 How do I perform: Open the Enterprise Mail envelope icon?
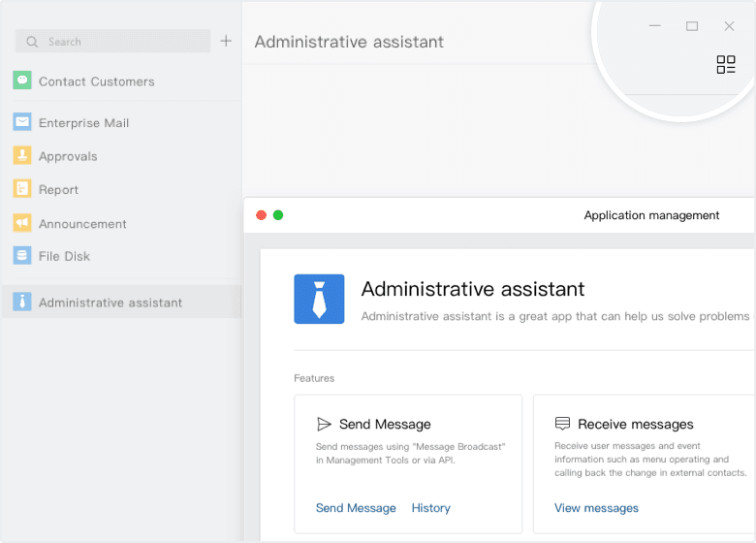[x=22, y=122]
